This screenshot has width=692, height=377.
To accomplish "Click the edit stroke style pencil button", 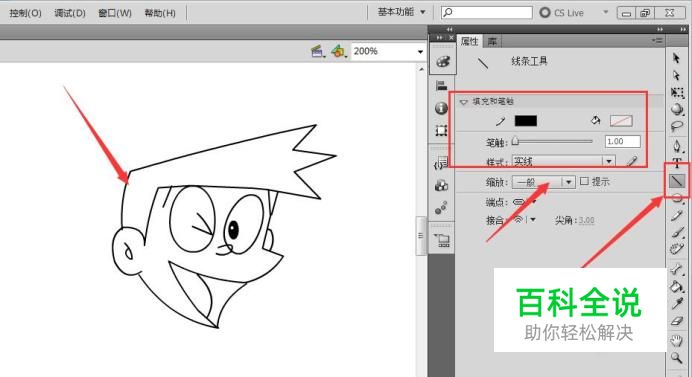I will (x=633, y=161).
